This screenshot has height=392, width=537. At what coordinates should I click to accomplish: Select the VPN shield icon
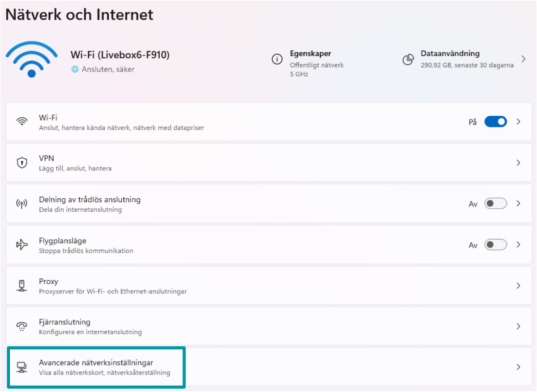coord(22,163)
